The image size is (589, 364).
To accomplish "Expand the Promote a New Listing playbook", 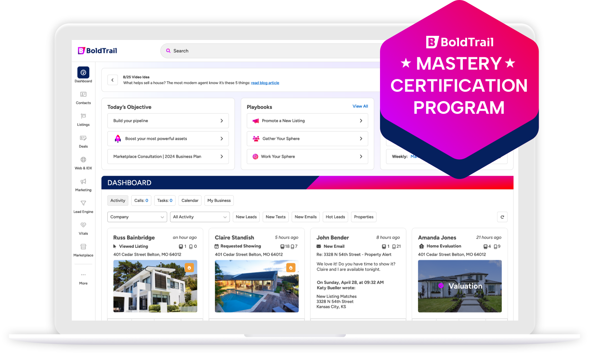I will pyautogui.click(x=307, y=121).
